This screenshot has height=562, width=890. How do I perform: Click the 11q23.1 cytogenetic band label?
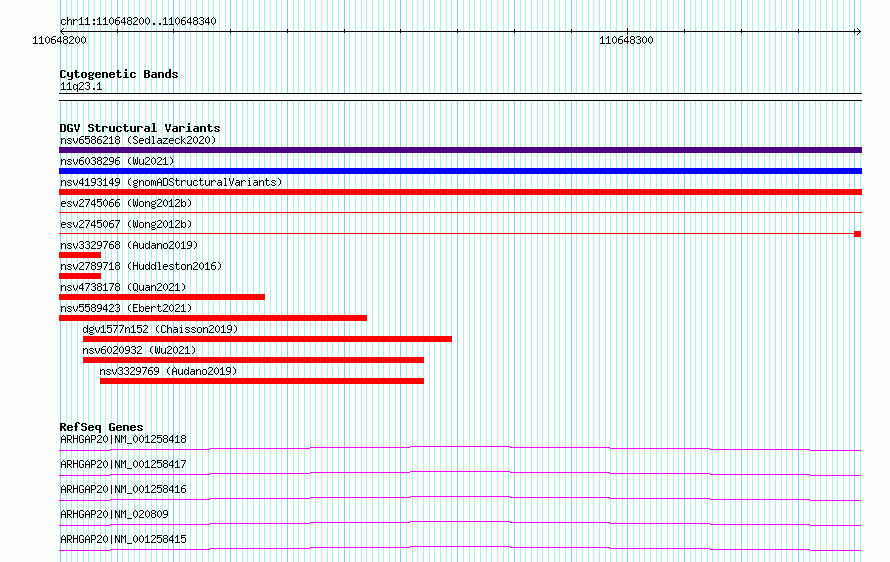(x=81, y=86)
